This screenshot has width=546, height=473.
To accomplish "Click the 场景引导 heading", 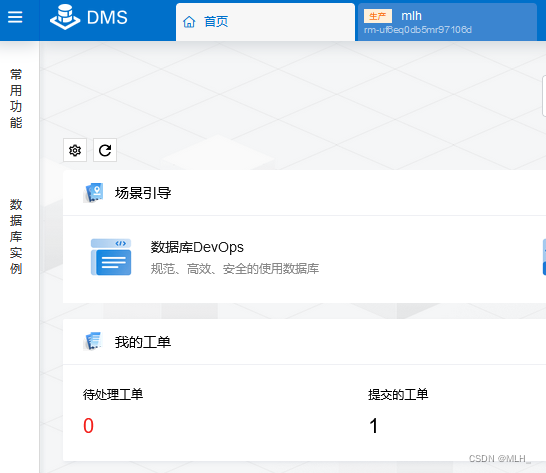I will click(x=143, y=193).
